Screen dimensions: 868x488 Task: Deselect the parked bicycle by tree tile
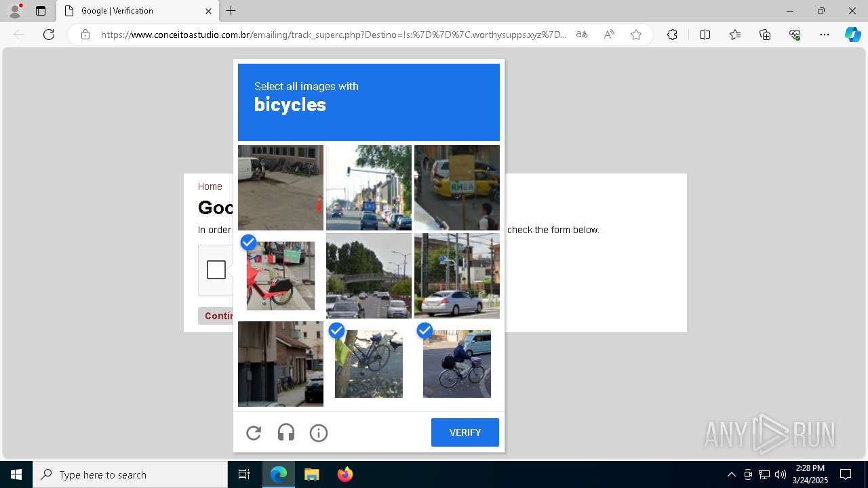[369, 364]
